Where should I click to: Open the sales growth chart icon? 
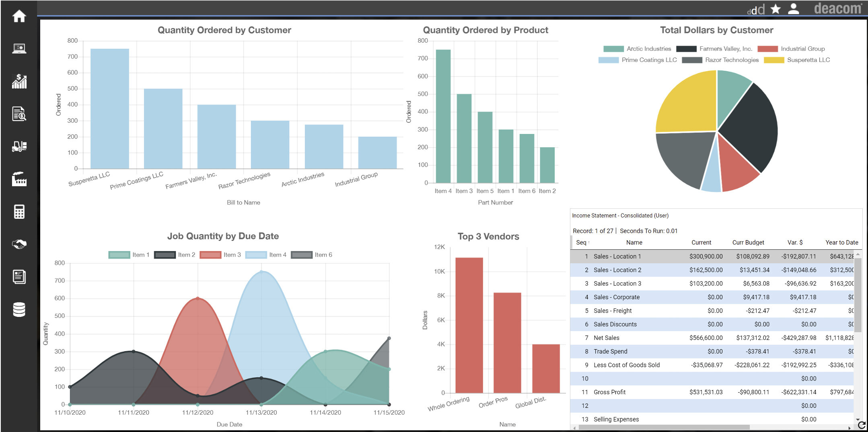(x=19, y=82)
